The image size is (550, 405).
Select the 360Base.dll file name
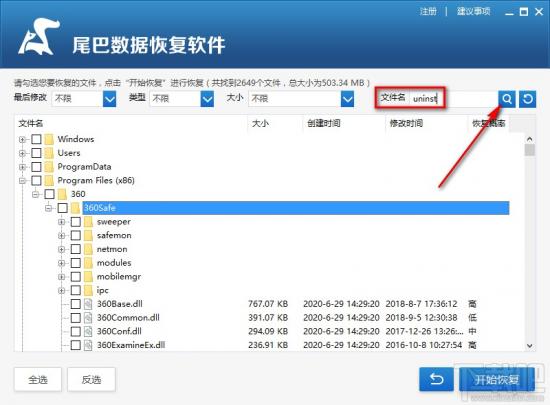120,304
